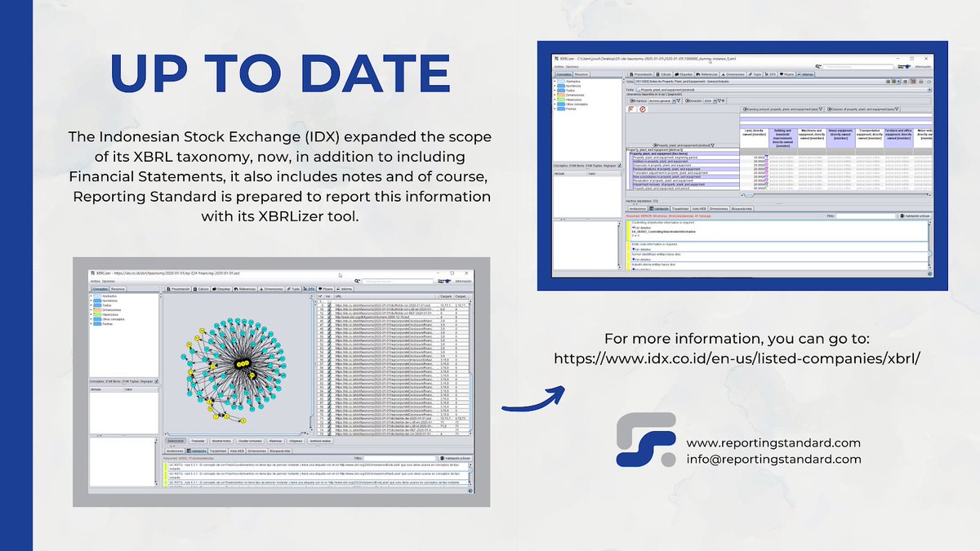This screenshot has height=551, width=980.
Task: Click filter funnel next to Duración dropdown
Action: coord(719,101)
